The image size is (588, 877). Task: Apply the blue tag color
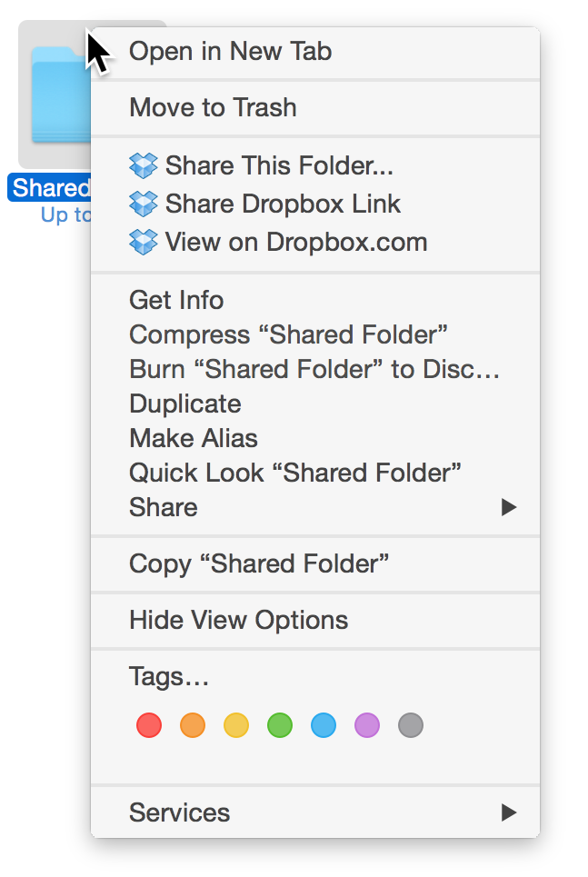(x=324, y=725)
